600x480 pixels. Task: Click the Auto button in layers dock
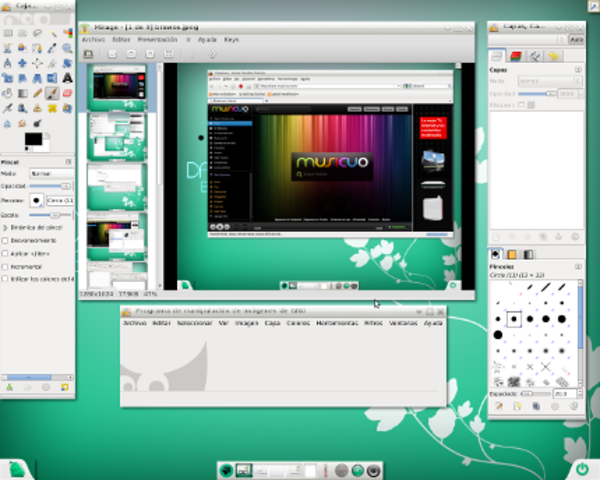[576, 40]
